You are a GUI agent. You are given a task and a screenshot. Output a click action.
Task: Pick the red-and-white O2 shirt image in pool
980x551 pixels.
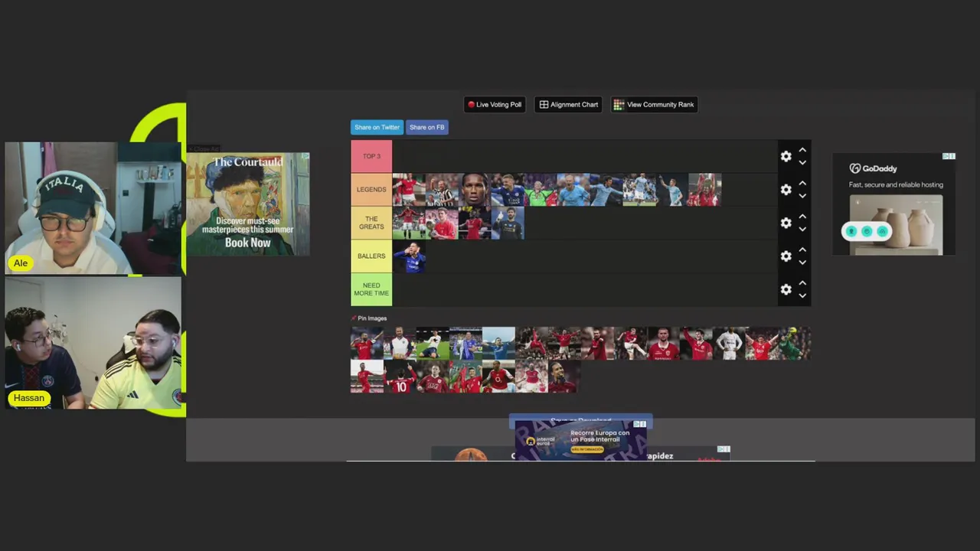(498, 377)
